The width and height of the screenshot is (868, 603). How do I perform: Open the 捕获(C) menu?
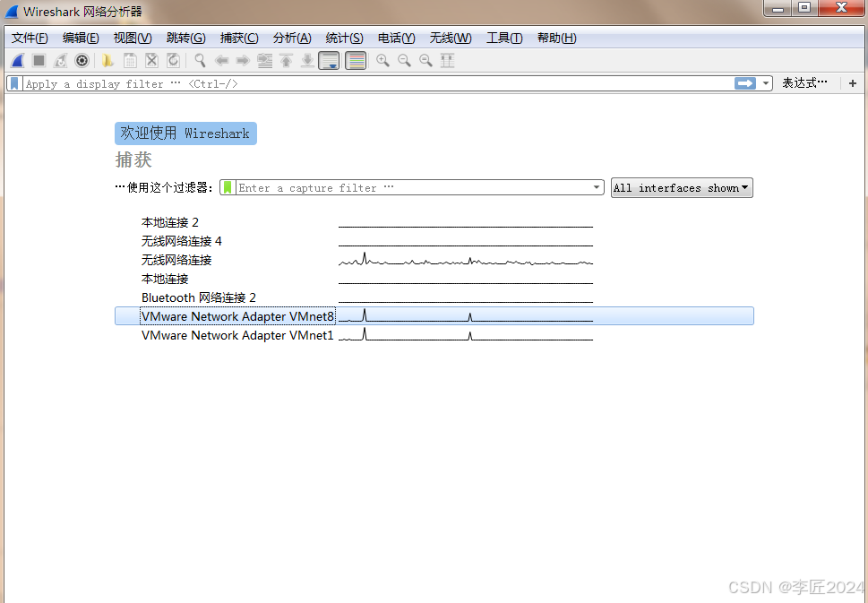[x=239, y=38]
